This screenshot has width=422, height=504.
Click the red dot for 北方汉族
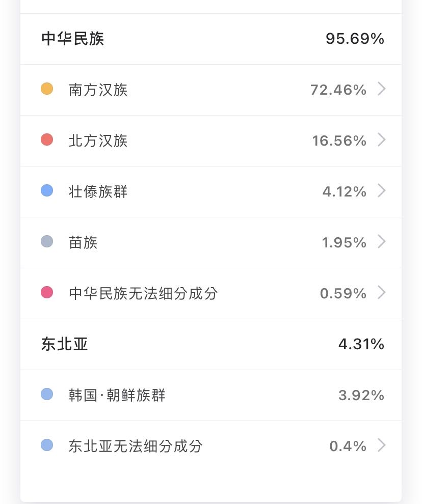coord(47,140)
